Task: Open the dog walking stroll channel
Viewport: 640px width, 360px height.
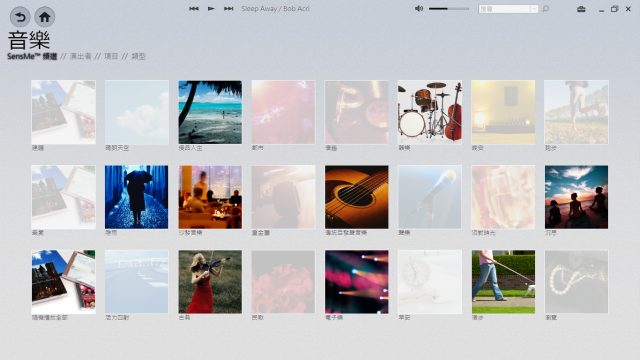Action: [503, 282]
